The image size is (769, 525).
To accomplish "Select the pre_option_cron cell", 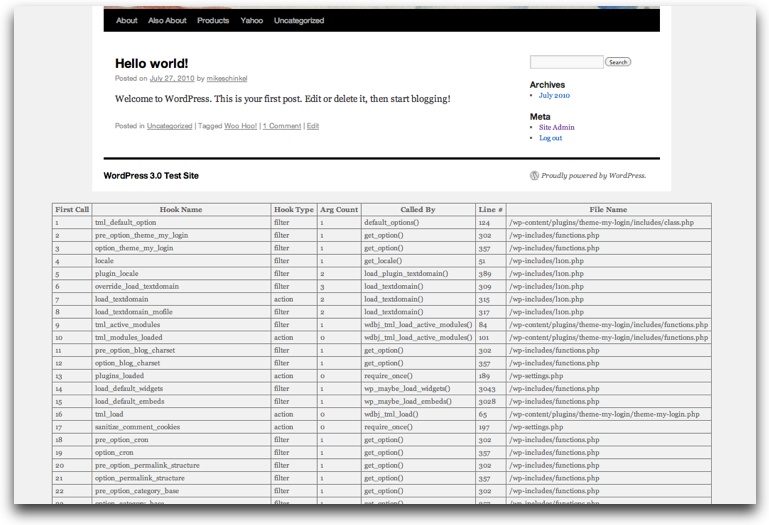I will [181, 439].
